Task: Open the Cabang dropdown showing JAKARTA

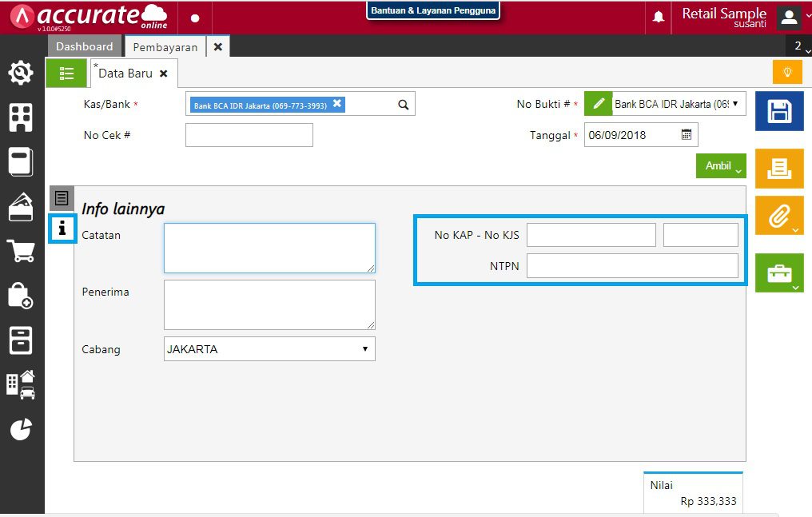Action: [365, 349]
